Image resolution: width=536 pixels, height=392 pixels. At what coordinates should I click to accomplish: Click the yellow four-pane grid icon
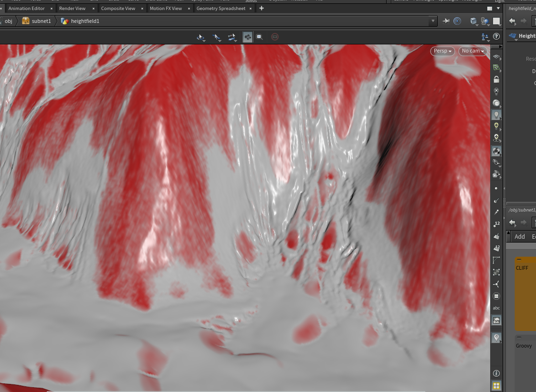496,385
